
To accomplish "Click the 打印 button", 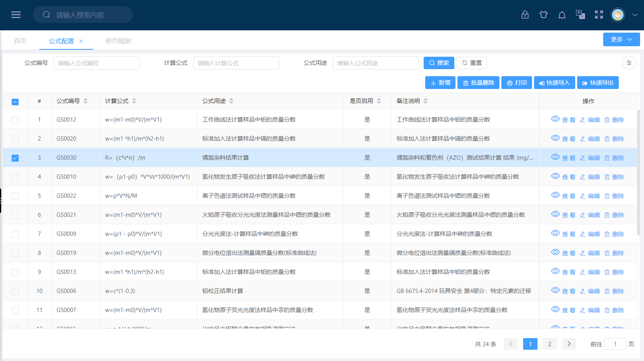I will 517,83.
